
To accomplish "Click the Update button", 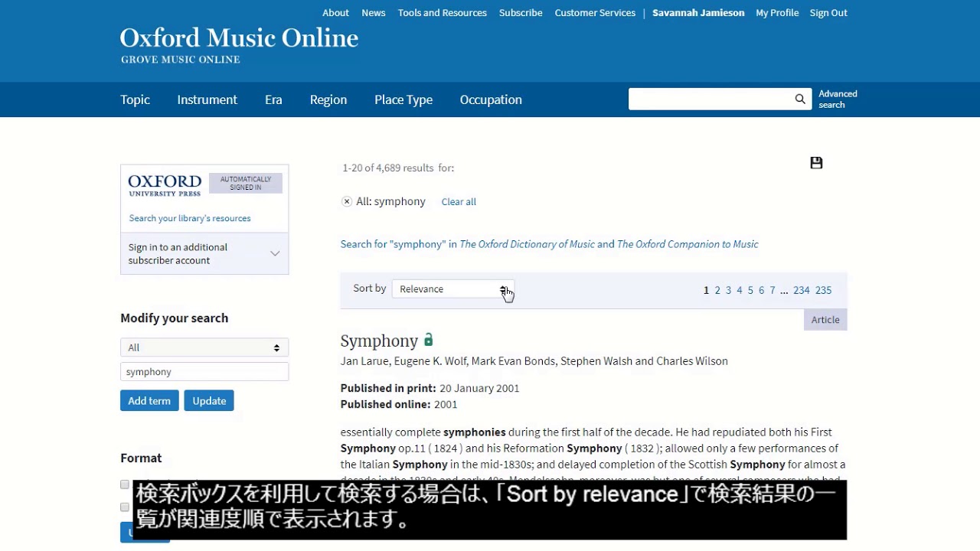I will pos(209,401).
